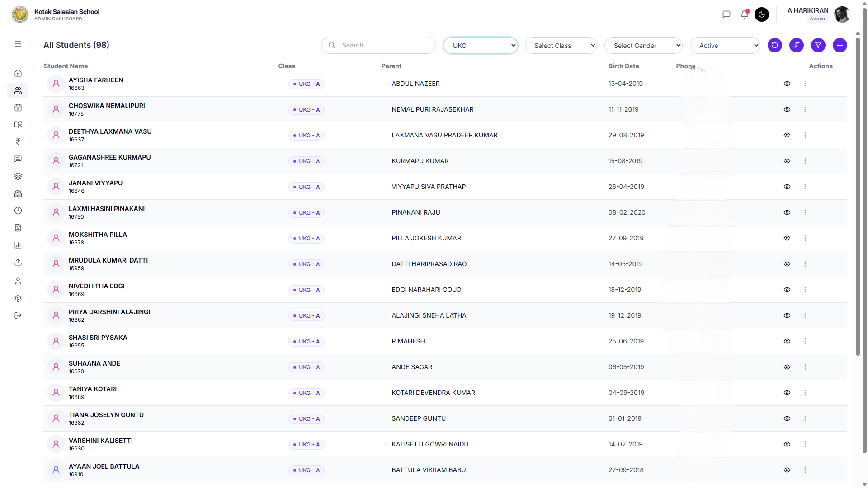Viewport: 868px width, 488px height.
Task: Open actions menu for JANANI VIYYAPU
Action: 805,187
